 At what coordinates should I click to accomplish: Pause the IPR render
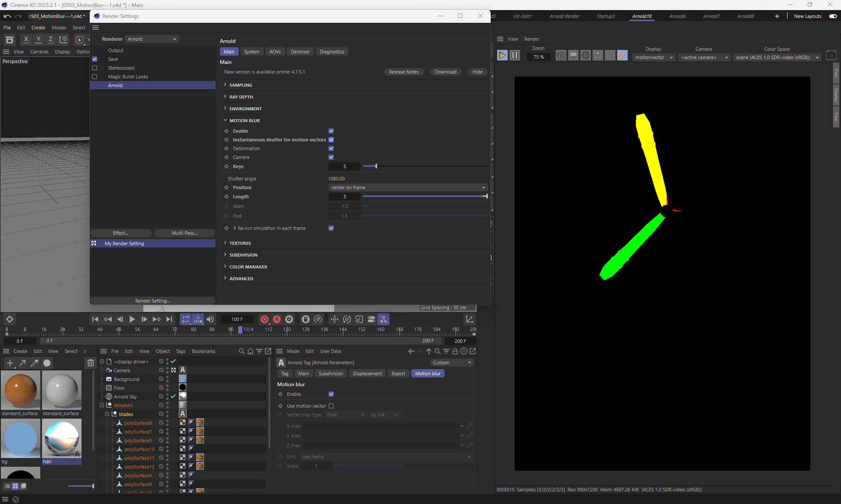(515, 56)
